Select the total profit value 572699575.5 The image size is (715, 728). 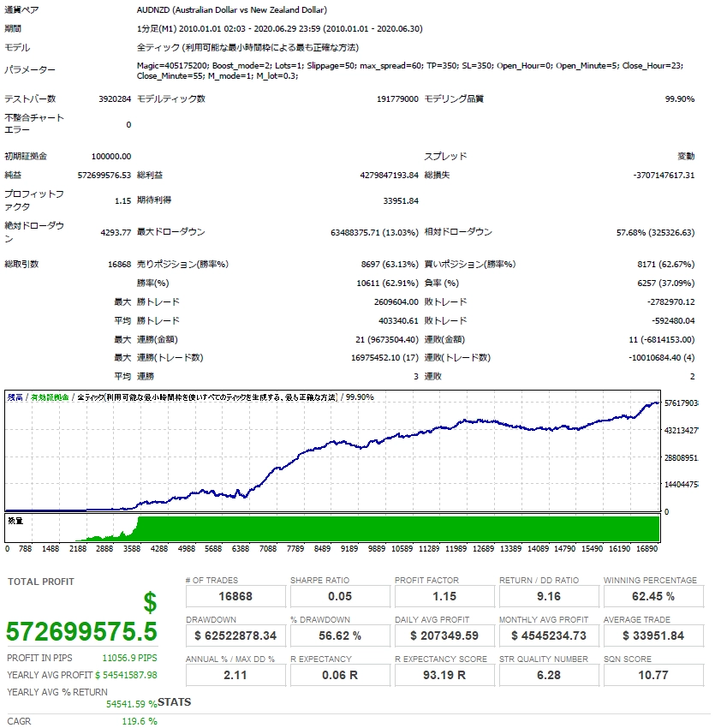click(81, 631)
